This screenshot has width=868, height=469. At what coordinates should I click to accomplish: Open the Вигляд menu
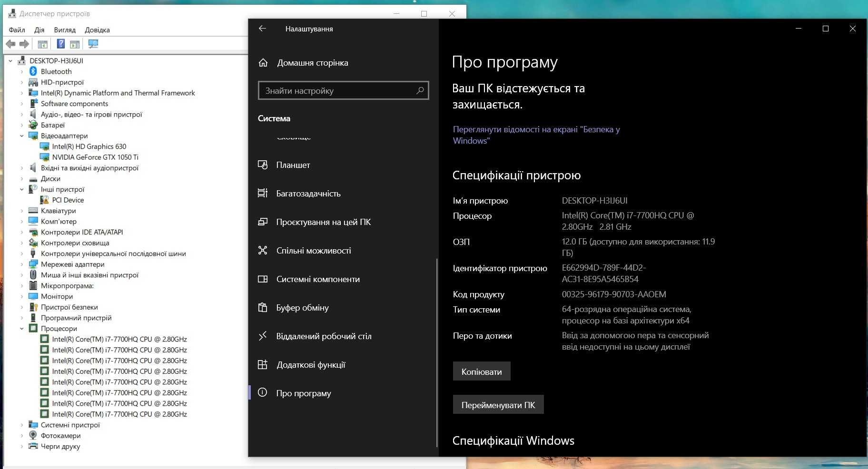pos(65,29)
